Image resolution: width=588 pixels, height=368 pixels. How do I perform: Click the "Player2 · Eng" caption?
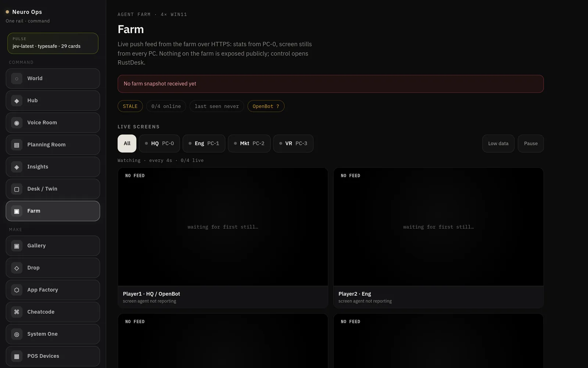355,294
